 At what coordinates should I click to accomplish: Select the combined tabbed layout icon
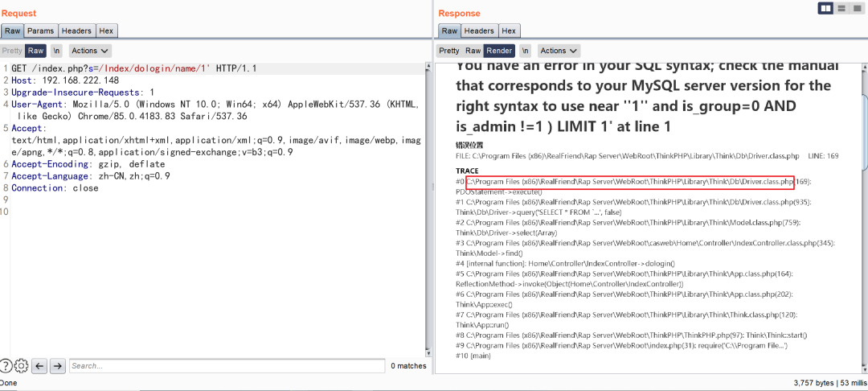pos(857,8)
